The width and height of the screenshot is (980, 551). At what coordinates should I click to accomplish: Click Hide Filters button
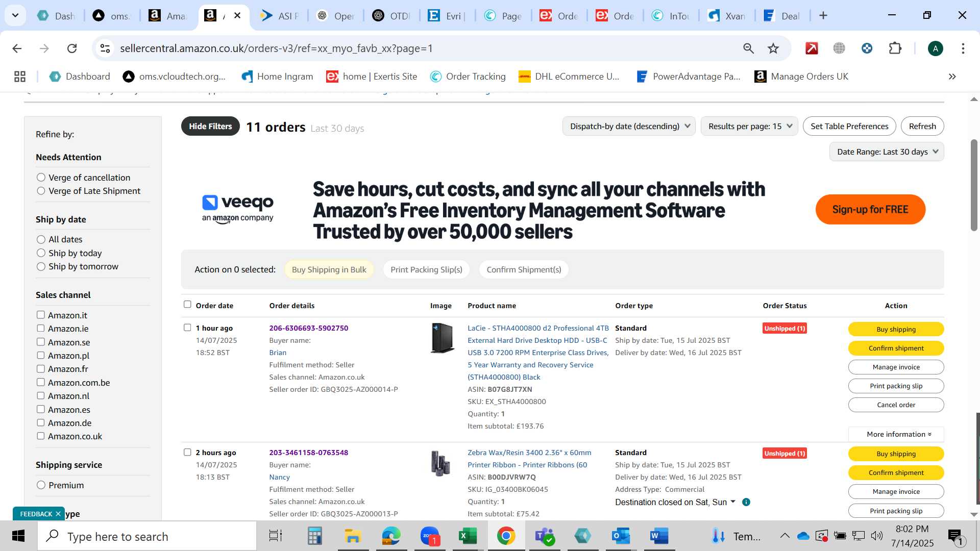click(210, 126)
